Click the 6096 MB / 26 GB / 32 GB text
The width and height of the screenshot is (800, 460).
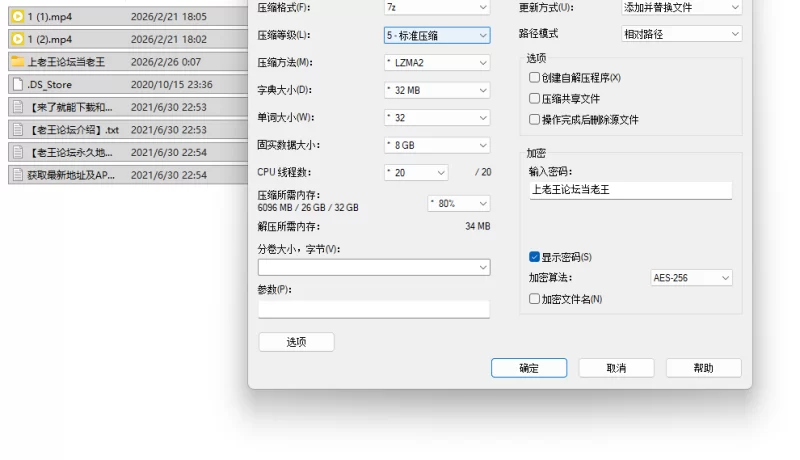click(x=308, y=208)
